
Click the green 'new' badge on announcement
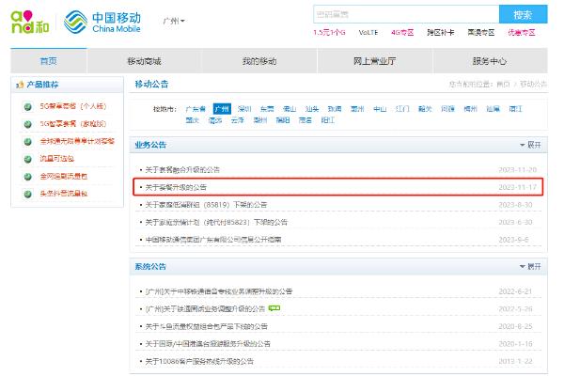(x=274, y=307)
